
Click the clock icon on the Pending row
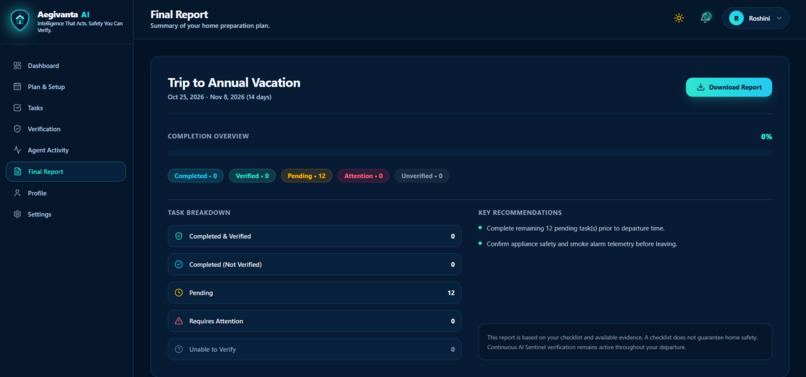point(179,293)
